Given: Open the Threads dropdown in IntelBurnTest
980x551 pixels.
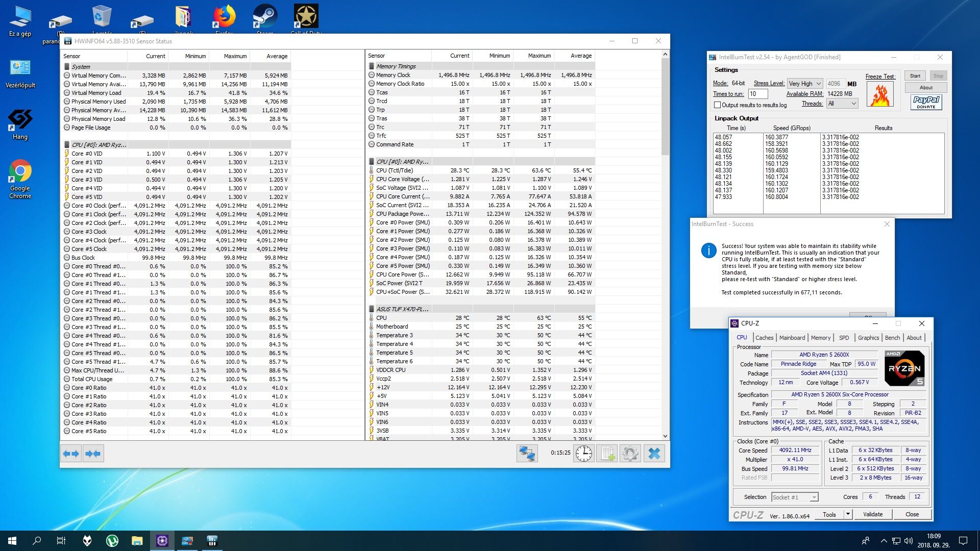Looking at the screenshot, I should point(842,104).
